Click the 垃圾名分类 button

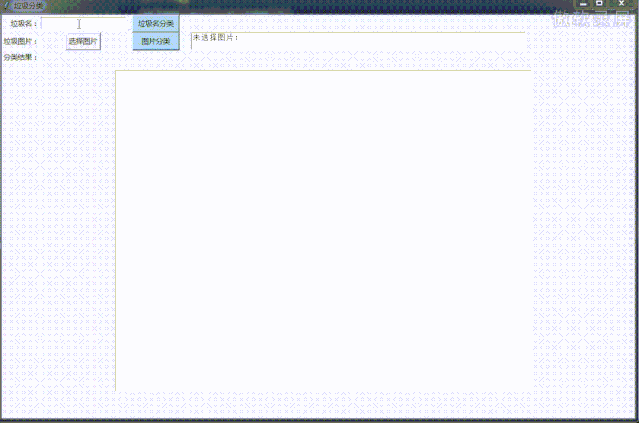[x=156, y=24]
